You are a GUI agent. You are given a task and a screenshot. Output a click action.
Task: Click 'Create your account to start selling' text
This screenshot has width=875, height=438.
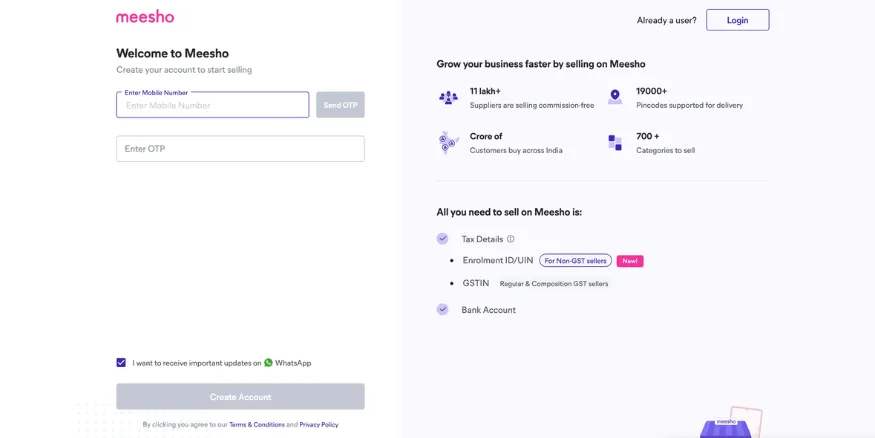pyautogui.click(x=184, y=70)
